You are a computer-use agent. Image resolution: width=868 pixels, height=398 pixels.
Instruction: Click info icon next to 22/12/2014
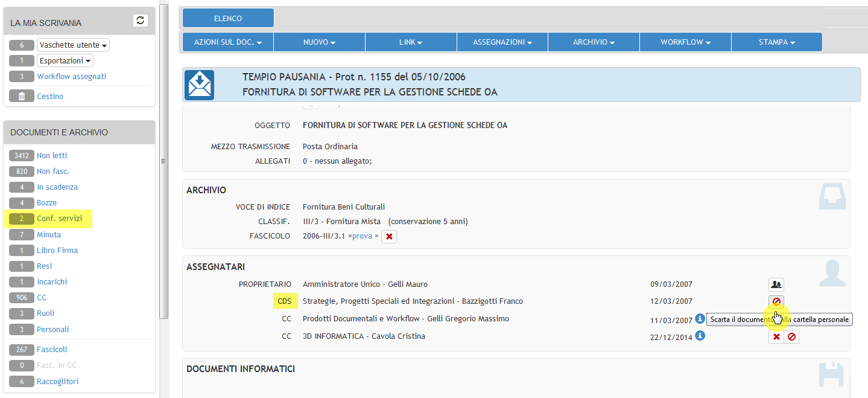point(700,336)
